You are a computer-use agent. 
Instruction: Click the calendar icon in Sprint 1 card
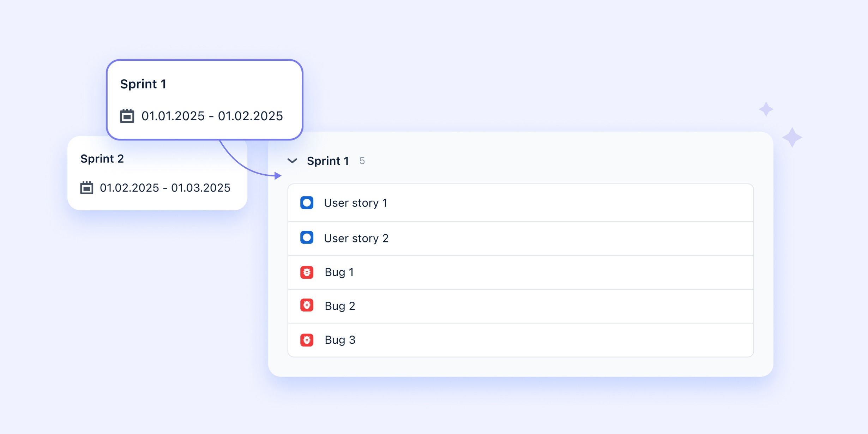point(127,116)
